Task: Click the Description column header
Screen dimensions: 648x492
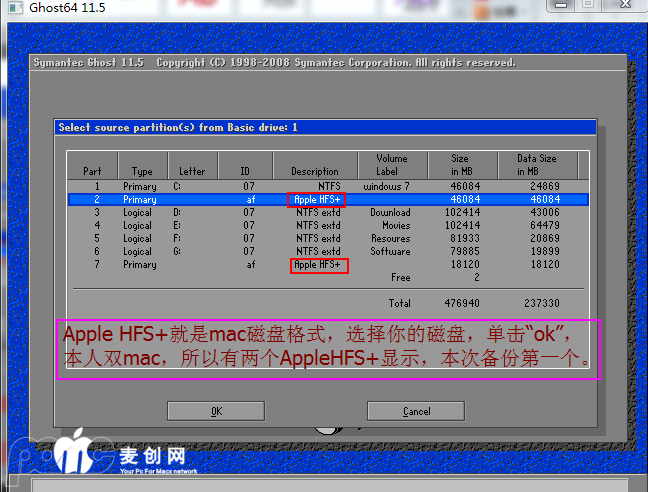Action: 315,171
